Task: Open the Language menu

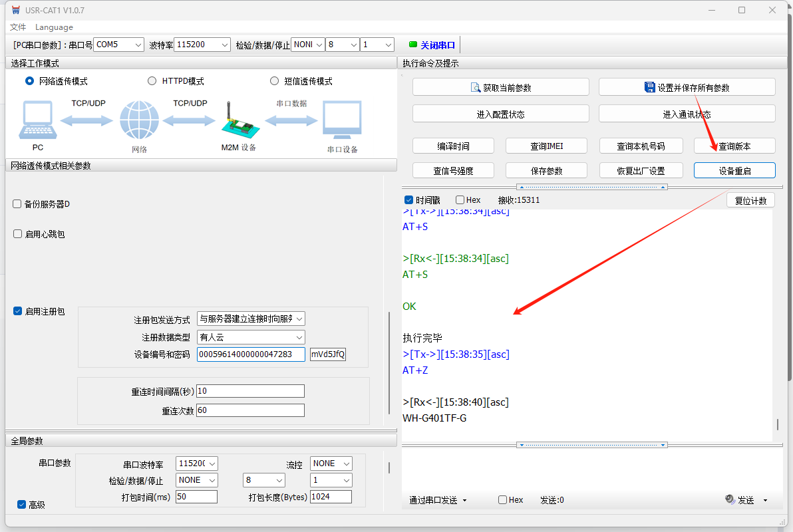Action: [54, 27]
